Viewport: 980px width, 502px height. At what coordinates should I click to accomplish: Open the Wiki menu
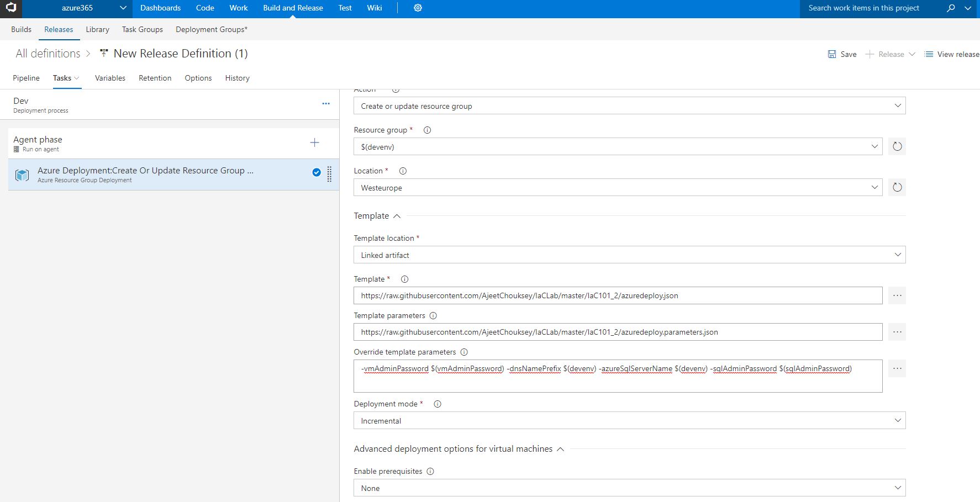point(375,8)
